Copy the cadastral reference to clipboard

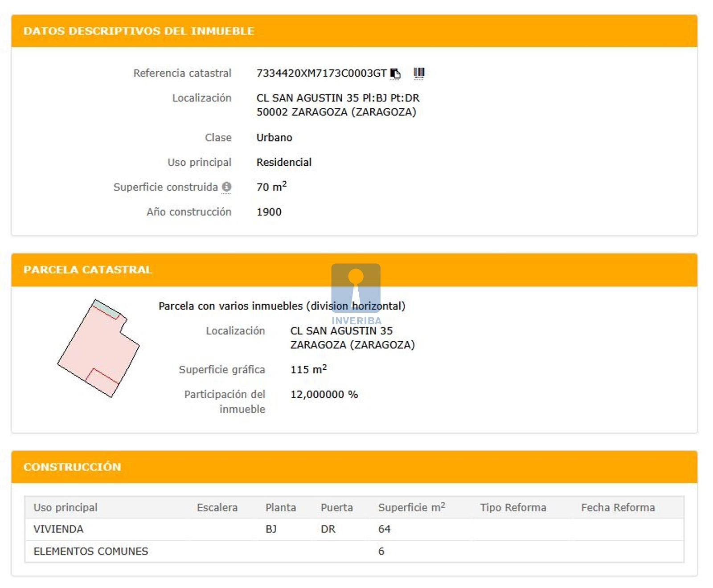[395, 73]
